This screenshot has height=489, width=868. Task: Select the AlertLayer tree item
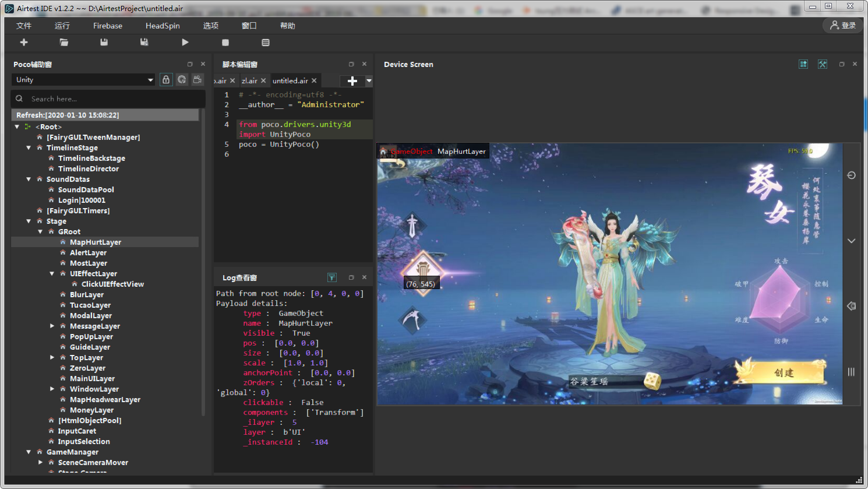point(88,252)
